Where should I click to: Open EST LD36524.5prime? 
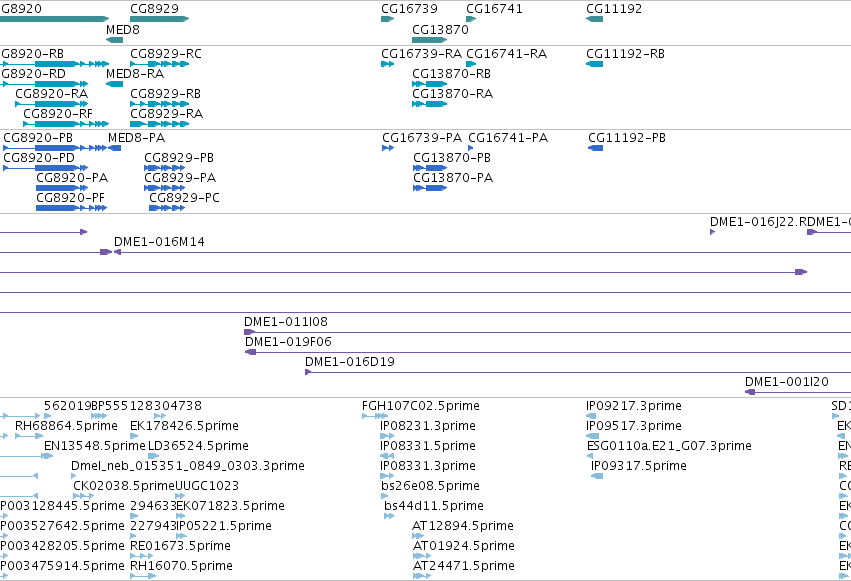pos(199,446)
